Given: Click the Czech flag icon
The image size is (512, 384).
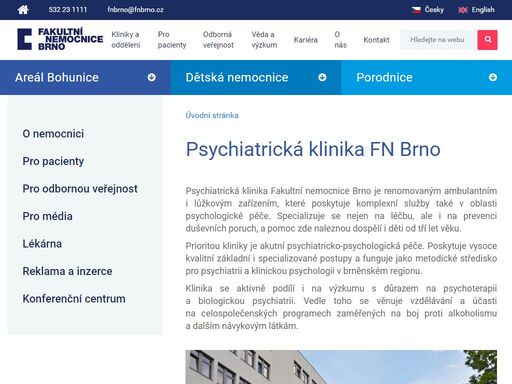Looking at the screenshot, I should point(416,10).
